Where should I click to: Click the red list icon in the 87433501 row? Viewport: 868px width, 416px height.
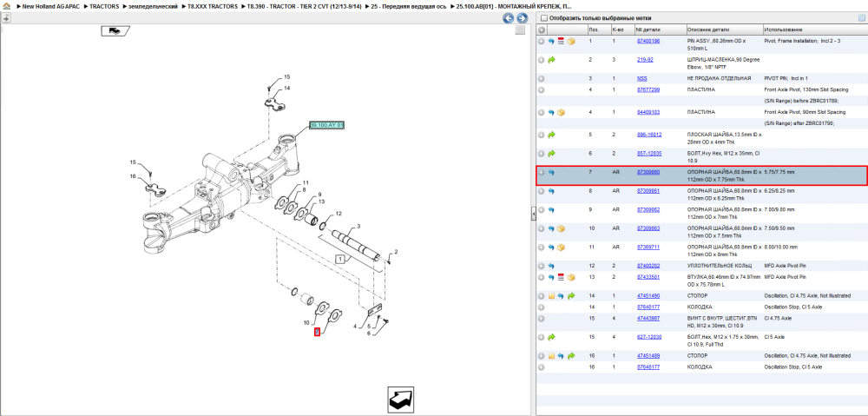(x=561, y=277)
